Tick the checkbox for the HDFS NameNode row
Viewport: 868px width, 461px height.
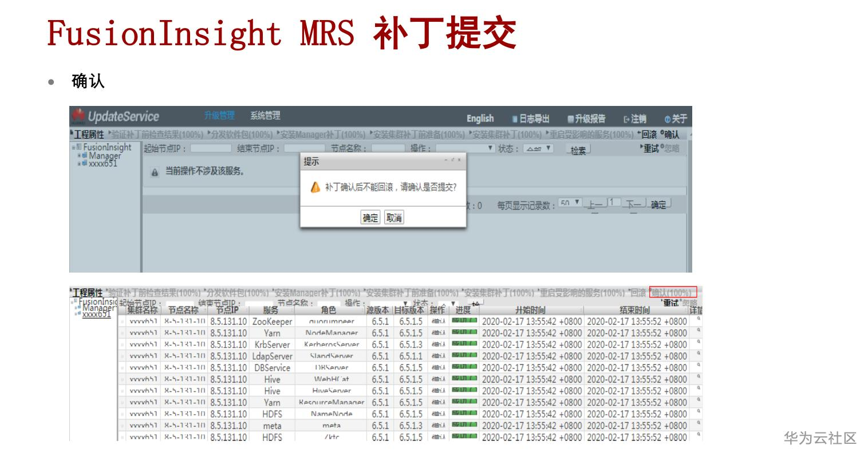click(122, 414)
